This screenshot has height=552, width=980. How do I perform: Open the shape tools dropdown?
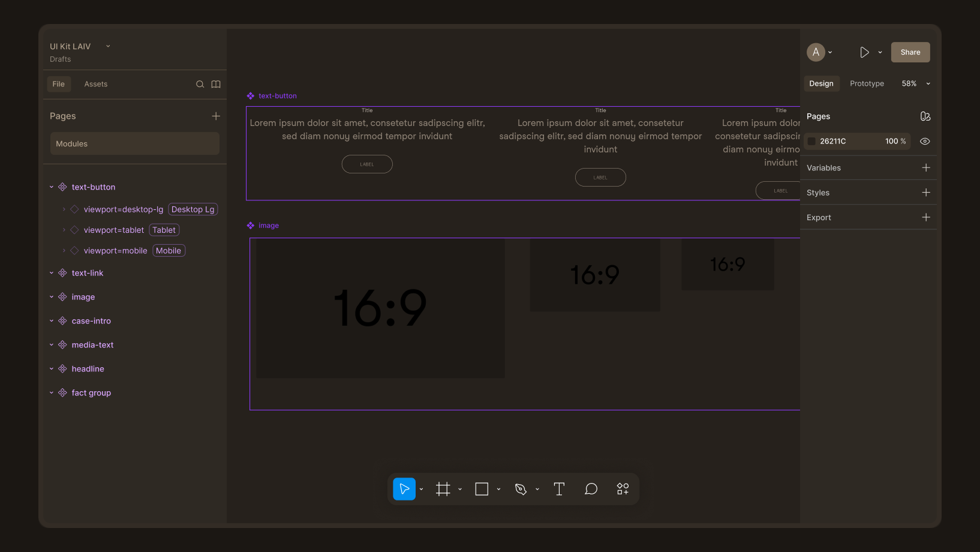coord(498,489)
